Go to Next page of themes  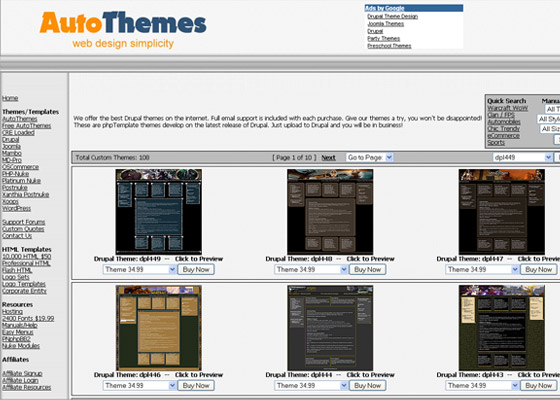point(328,158)
